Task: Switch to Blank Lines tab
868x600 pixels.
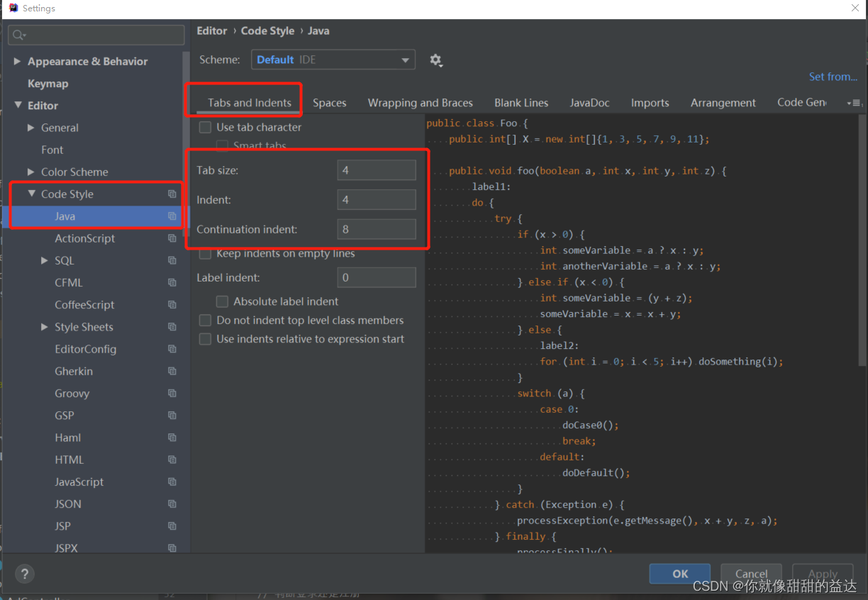Action: [521, 103]
